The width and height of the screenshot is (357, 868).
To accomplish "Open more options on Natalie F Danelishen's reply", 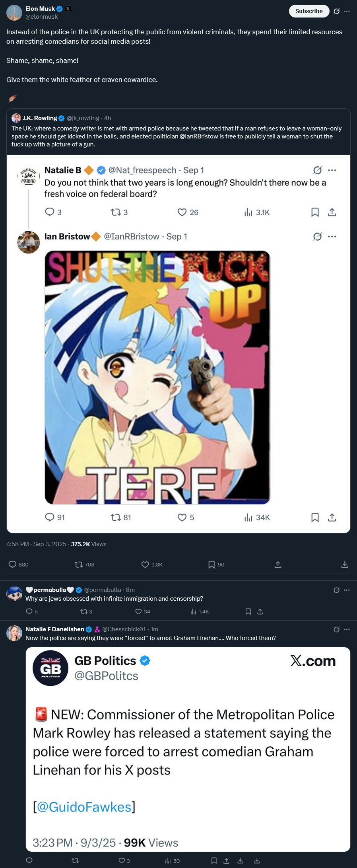I will click(347, 629).
